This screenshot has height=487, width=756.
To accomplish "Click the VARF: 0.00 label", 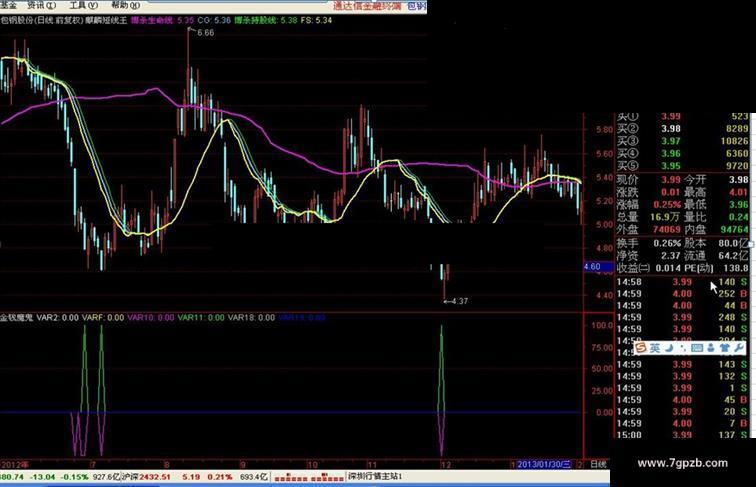I will point(103,318).
